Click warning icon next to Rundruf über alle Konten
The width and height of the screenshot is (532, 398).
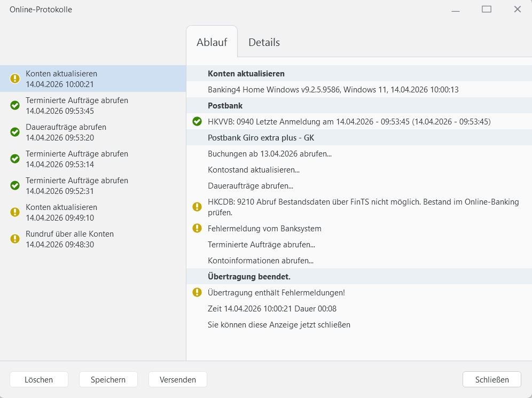tap(15, 239)
